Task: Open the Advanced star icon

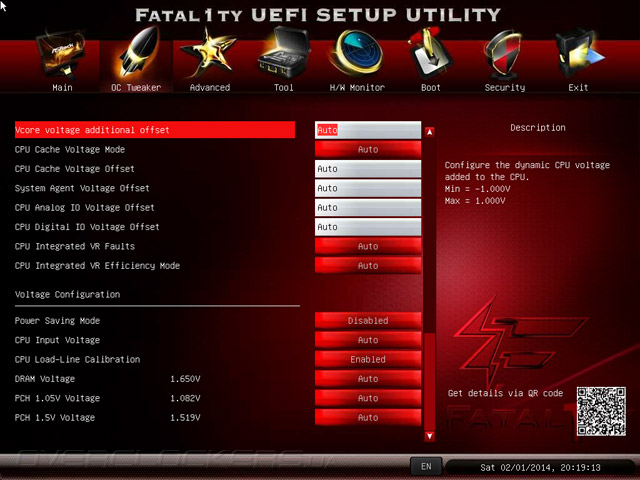Action: tap(209, 53)
